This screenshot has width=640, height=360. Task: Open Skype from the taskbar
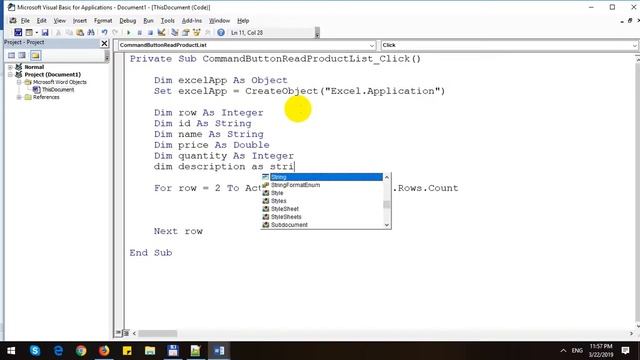pos(35,351)
